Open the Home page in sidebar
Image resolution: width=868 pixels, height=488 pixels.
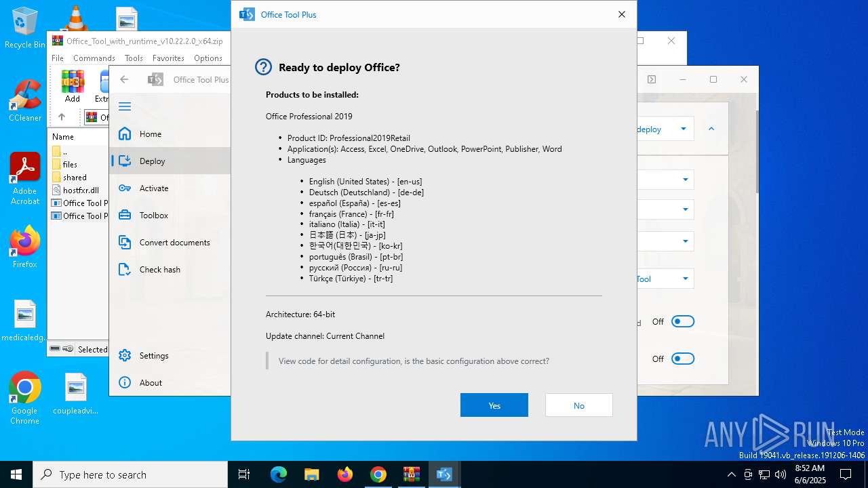(170, 134)
